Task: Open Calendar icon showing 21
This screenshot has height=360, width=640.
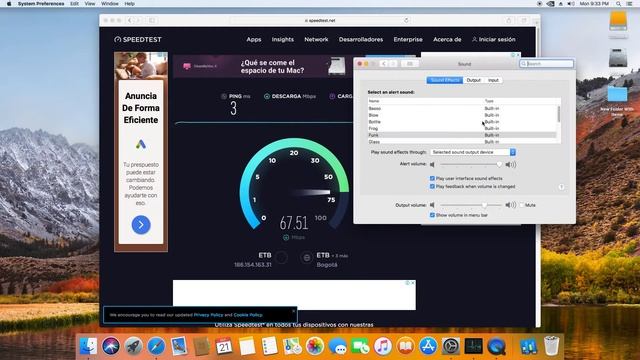Action: [224, 347]
